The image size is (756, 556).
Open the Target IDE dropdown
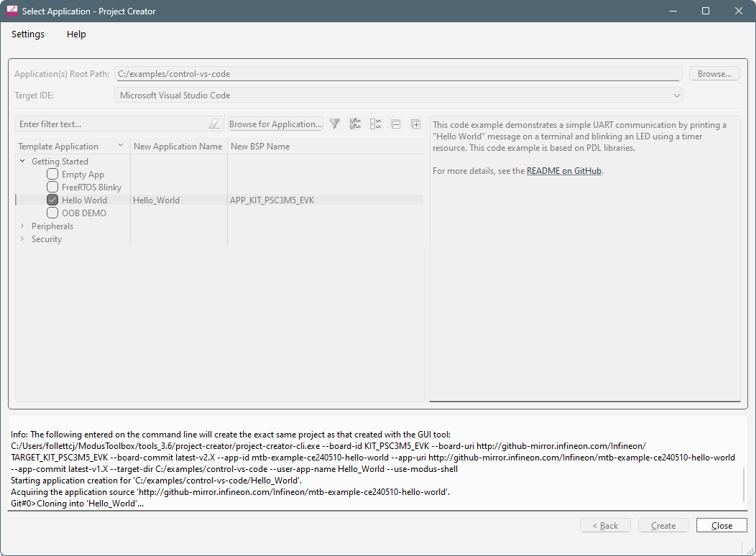(x=398, y=96)
